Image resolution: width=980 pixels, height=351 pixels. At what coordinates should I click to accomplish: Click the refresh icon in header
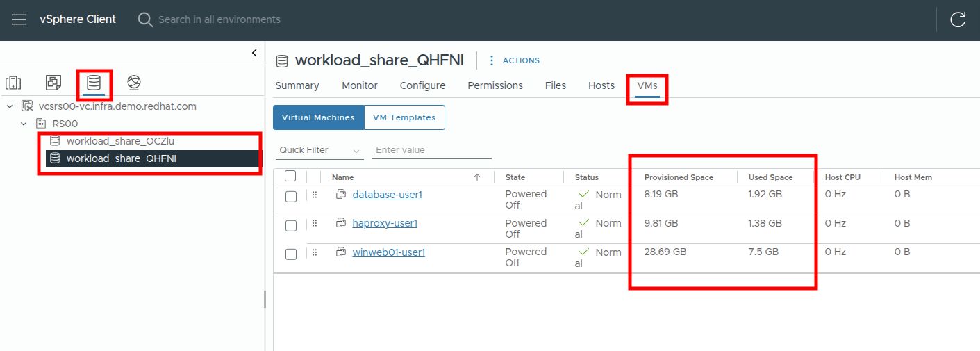click(958, 19)
